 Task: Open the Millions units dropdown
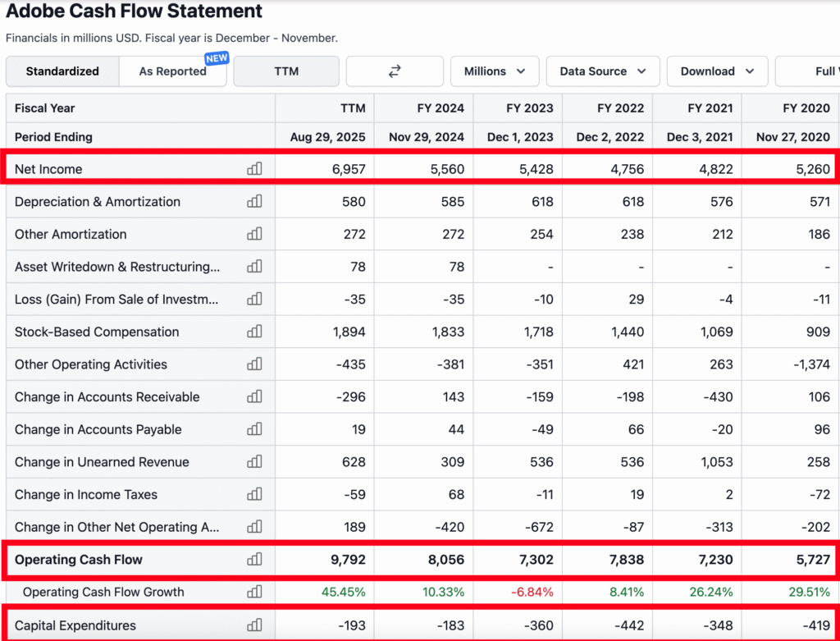495,71
